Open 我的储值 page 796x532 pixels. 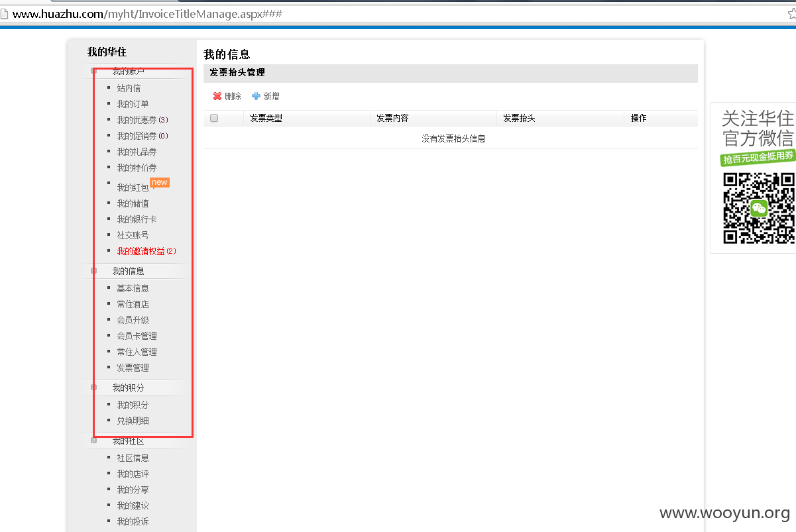coord(133,203)
